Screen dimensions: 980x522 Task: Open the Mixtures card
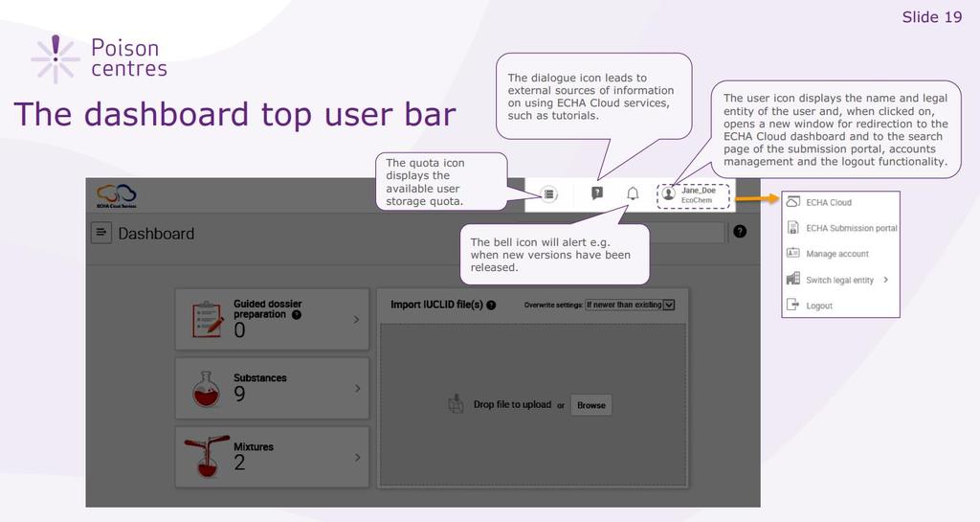tap(272, 457)
